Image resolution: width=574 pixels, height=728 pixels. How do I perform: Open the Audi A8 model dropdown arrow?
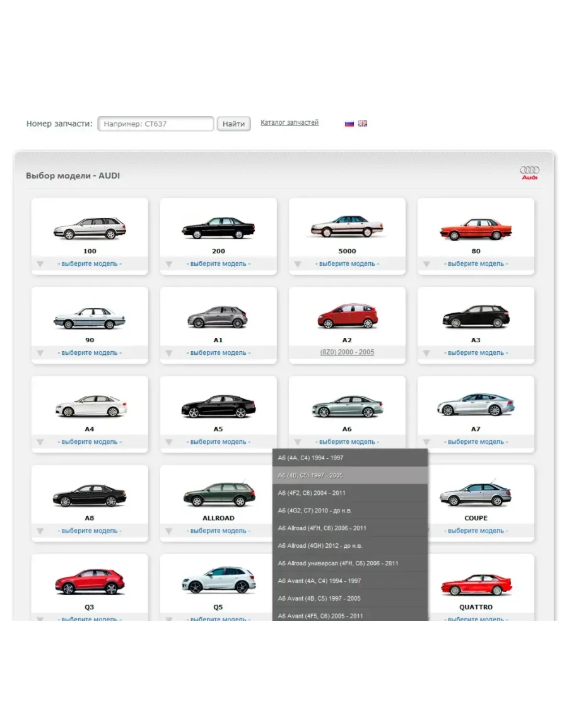coord(40,531)
